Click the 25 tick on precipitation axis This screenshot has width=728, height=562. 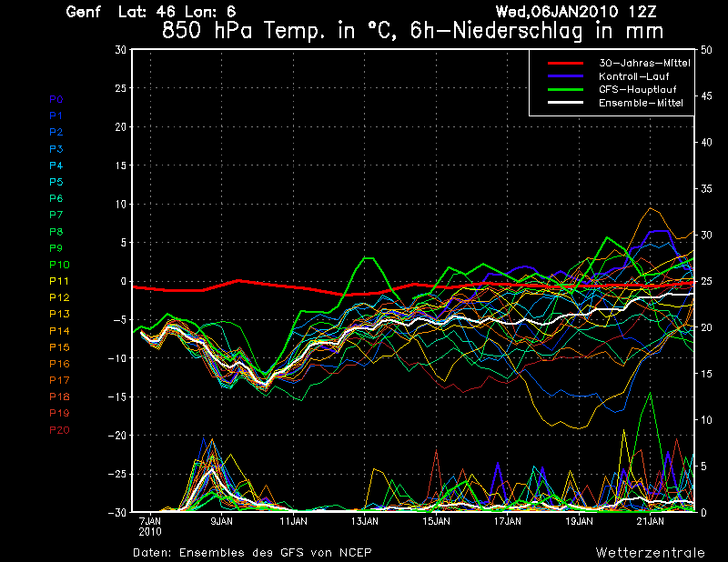(706, 281)
